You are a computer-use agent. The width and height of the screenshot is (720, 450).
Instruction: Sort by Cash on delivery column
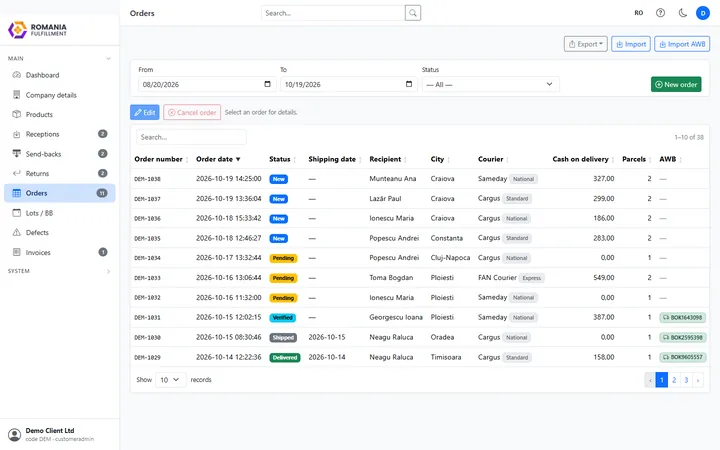[x=583, y=159]
